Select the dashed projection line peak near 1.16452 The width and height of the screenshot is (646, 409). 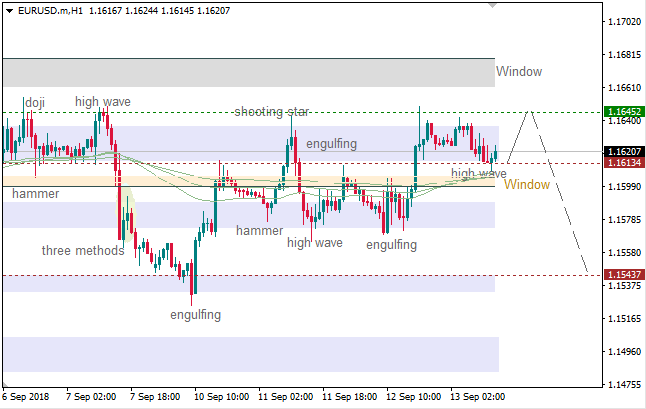click(530, 112)
